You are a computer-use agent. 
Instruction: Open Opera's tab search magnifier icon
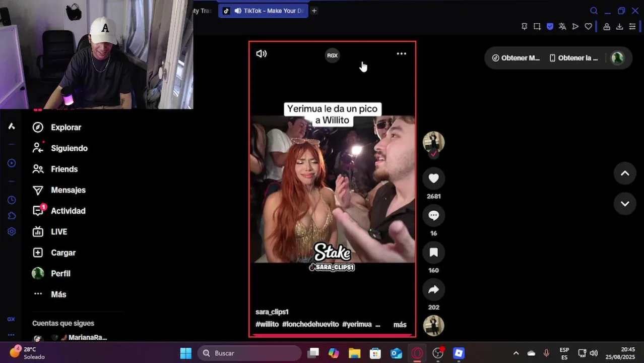594,11
